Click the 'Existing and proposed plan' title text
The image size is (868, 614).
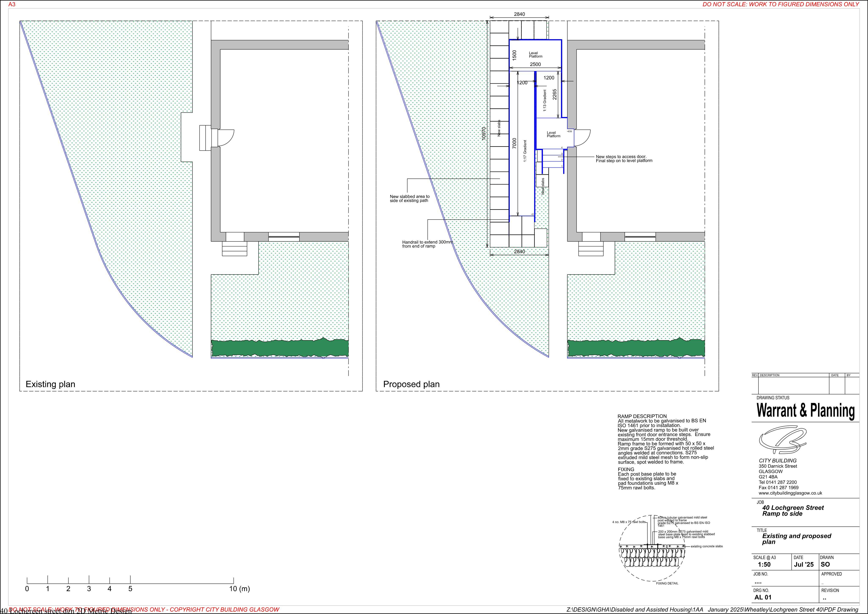(797, 539)
